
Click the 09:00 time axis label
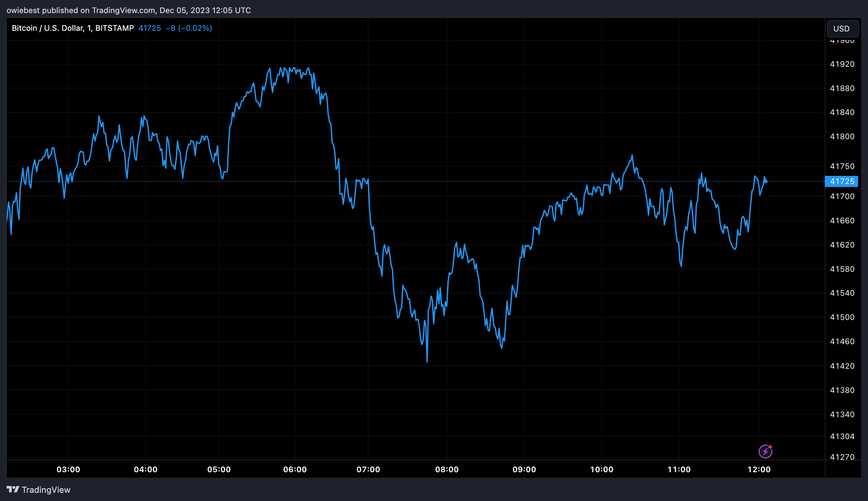pos(524,469)
